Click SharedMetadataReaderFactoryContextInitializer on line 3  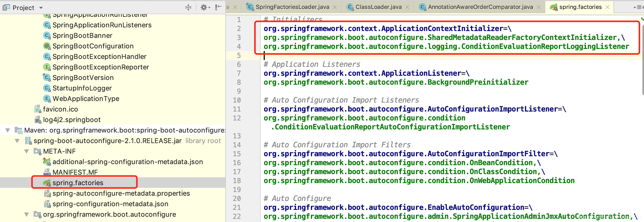pos(522,37)
